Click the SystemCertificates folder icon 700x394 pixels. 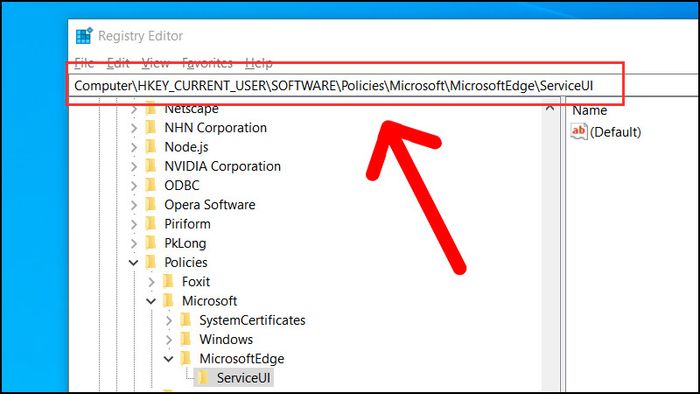tap(186, 320)
